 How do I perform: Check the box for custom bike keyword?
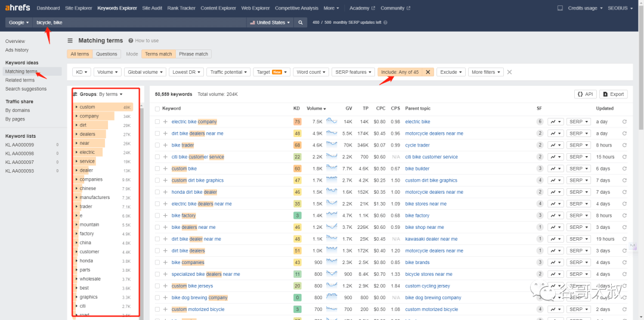pyautogui.click(x=157, y=169)
